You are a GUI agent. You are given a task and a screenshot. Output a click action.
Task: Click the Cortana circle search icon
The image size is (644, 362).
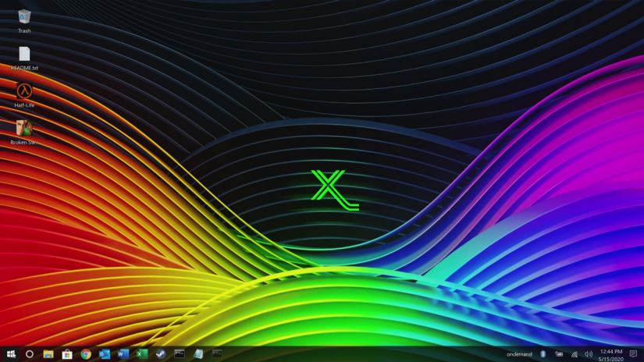[x=30, y=353]
